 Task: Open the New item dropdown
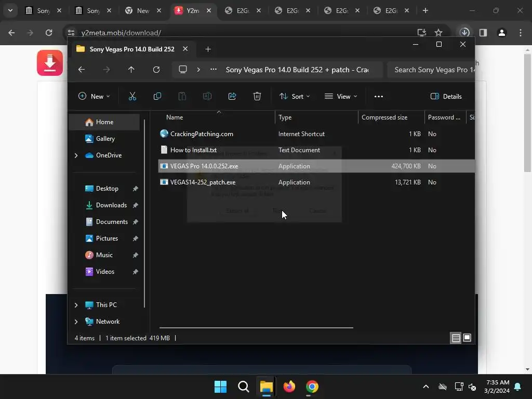(94, 96)
